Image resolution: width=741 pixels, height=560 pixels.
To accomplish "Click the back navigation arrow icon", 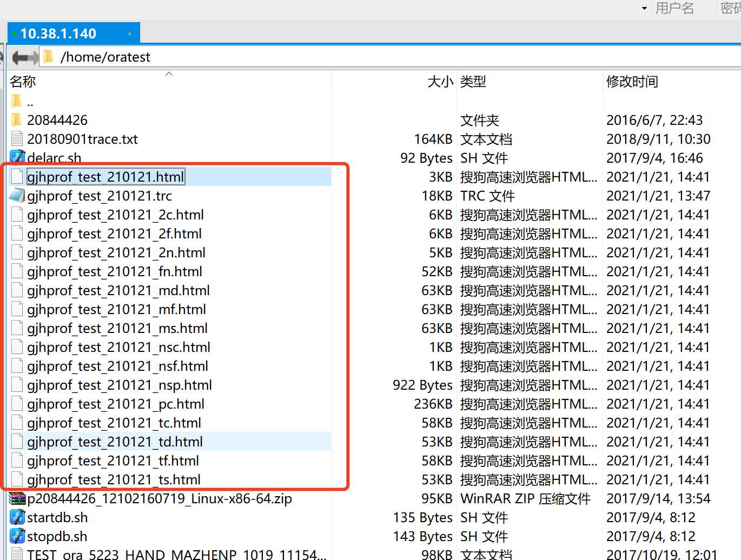I will [20, 57].
